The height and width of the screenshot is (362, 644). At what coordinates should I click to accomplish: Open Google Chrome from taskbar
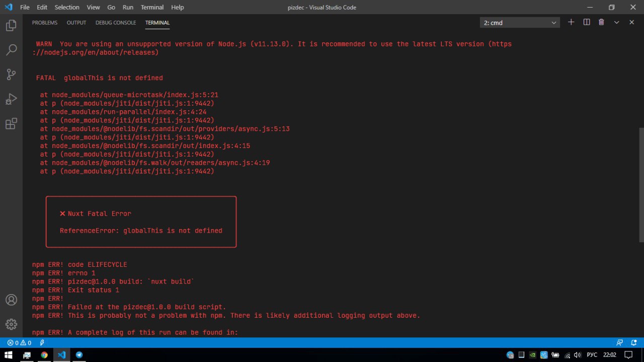[x=44, y=354]
